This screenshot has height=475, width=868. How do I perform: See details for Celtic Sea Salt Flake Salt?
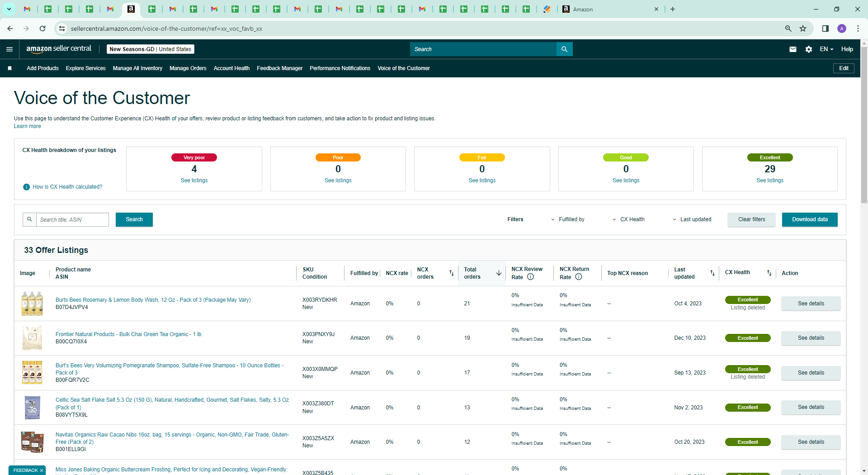811,407
